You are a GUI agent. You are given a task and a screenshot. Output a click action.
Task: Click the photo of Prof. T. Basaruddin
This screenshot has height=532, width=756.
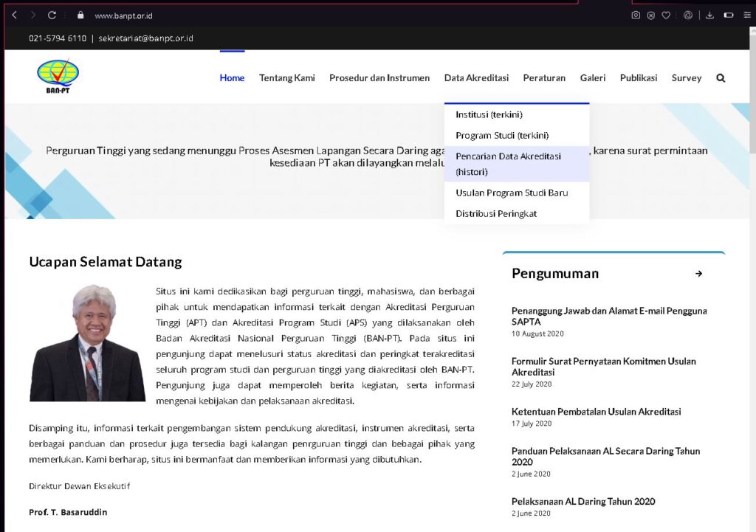point(87,343)
